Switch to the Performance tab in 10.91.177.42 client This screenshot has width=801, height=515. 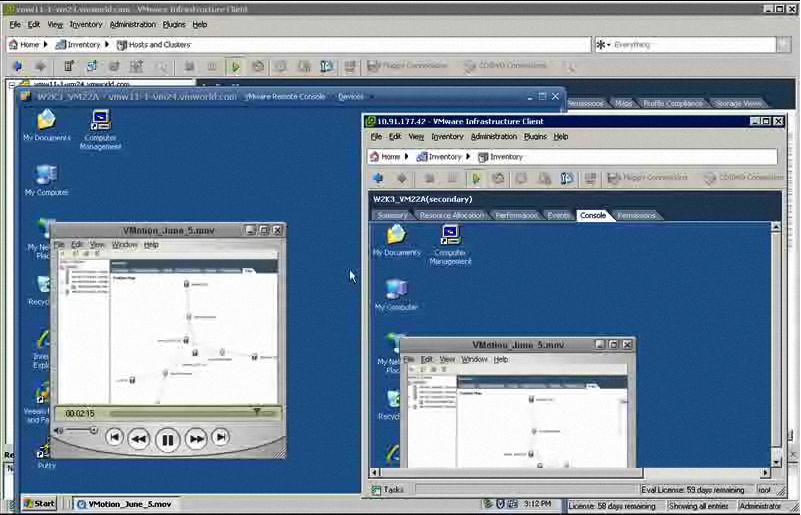[x=516, y=216]
